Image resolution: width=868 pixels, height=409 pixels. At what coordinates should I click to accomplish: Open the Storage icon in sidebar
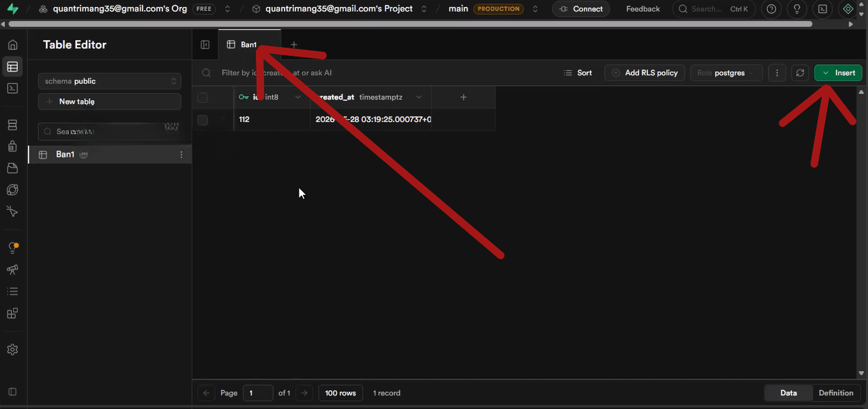[12, 168]
